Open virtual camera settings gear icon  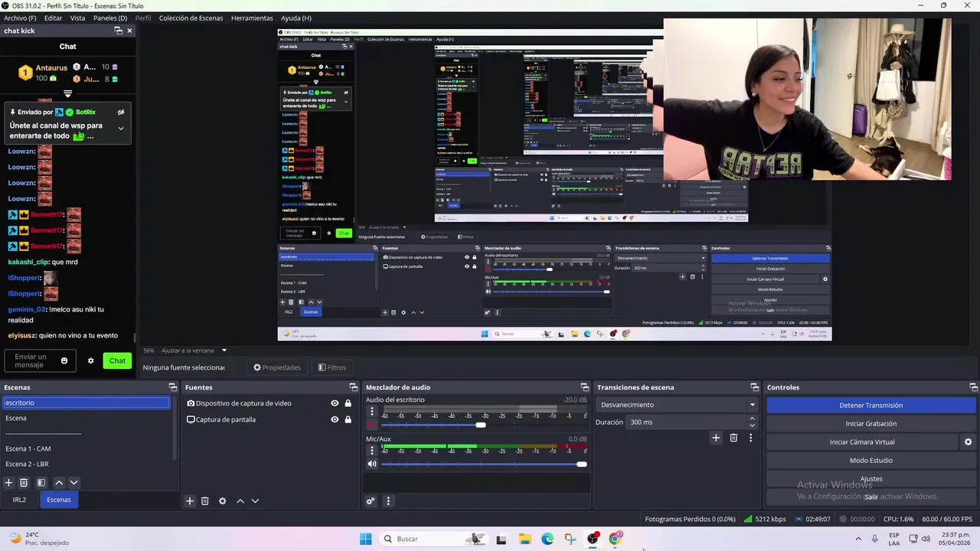click(x=968, y=442)
